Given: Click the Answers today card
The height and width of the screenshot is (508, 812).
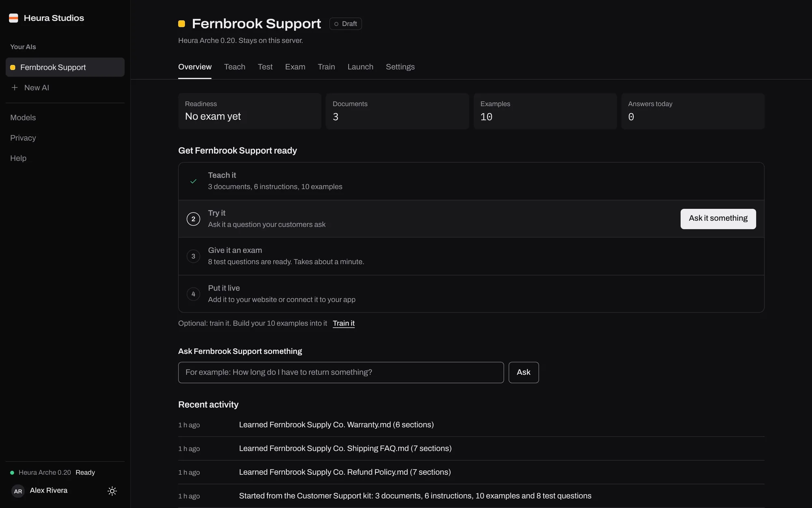Looking at the screenshot, I should [x=693, y=111].
